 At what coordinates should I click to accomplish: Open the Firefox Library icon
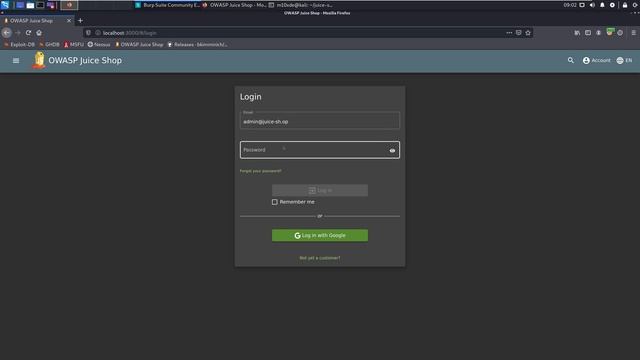pyautogui.click(x=577, y=33)
